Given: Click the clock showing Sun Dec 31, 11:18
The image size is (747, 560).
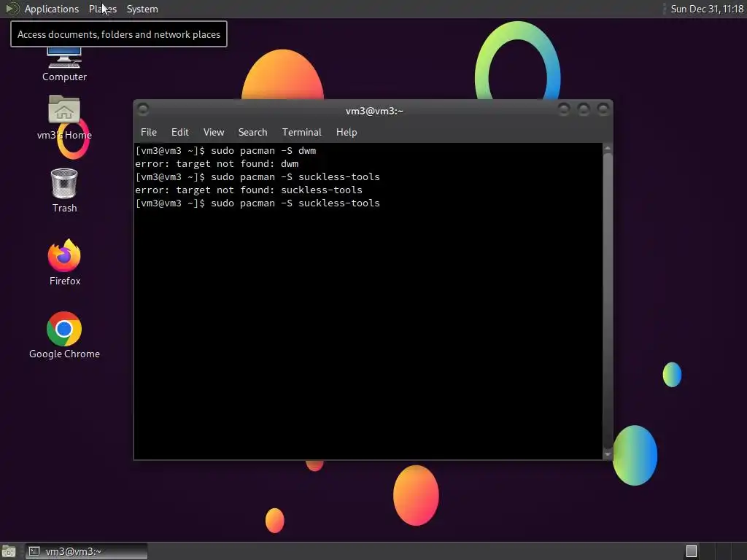Looking at the screenshot, I should coord(707,9).
